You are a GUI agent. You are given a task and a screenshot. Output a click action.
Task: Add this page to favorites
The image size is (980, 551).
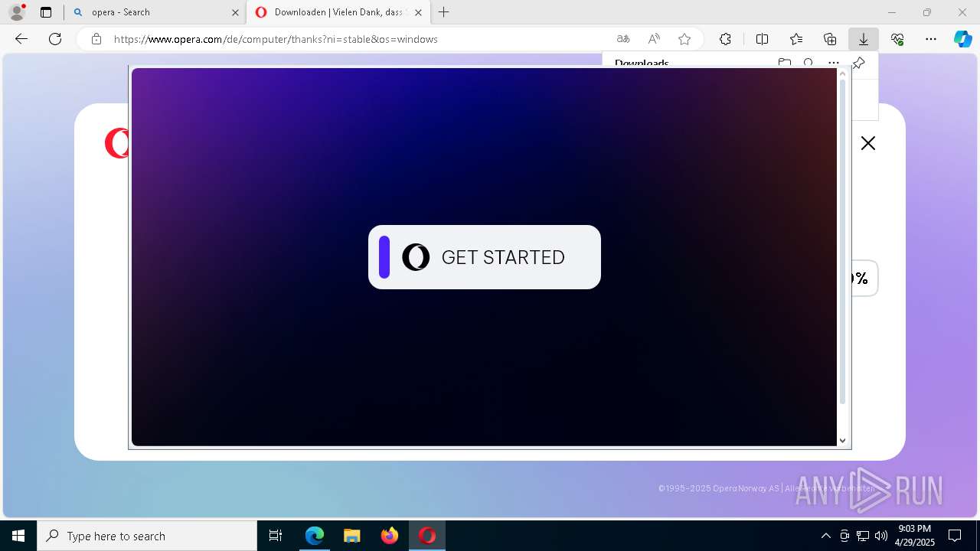[684, 39]
